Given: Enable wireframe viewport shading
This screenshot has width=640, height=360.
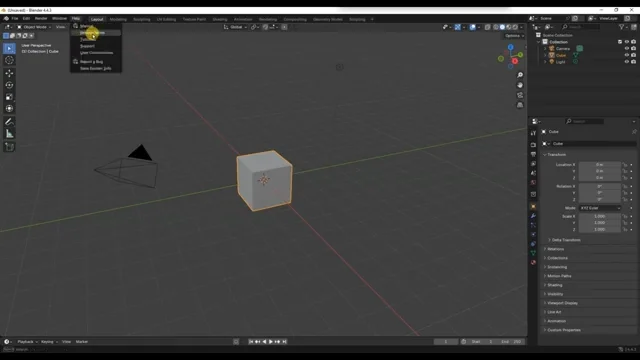Looking at the screenshot, I should pos(496,27).
